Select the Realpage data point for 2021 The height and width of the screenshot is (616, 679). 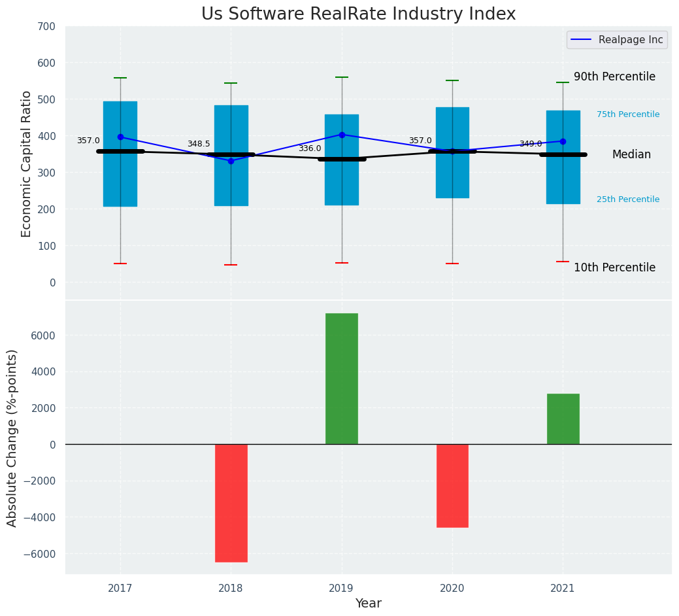(563, 141)
